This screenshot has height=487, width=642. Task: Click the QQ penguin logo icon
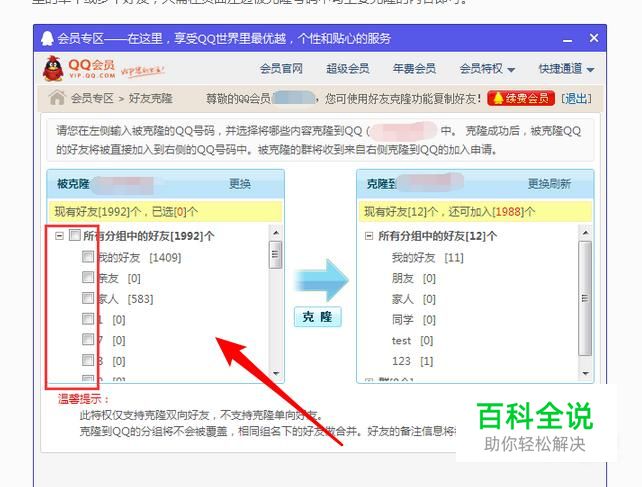(x=53, y=68)
